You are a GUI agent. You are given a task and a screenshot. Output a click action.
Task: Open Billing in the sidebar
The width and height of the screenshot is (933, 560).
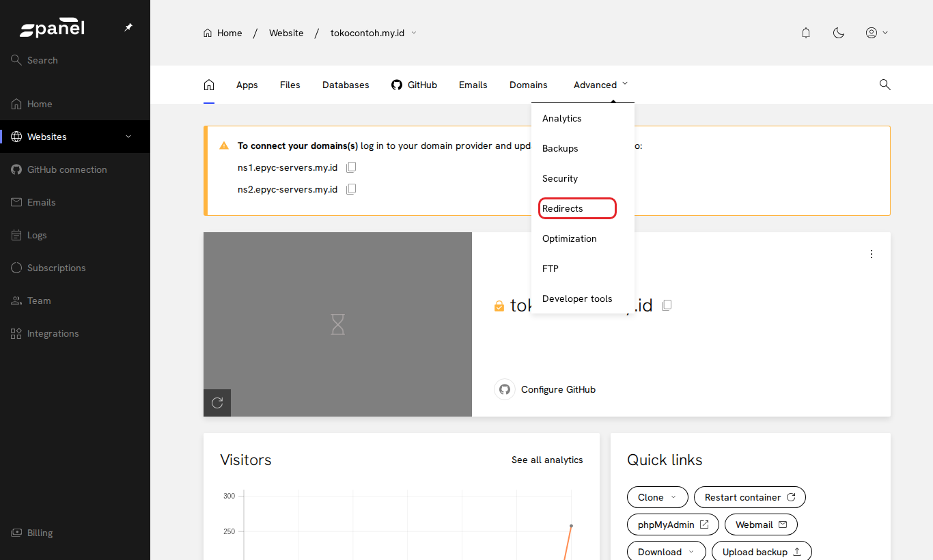point(75,533)
